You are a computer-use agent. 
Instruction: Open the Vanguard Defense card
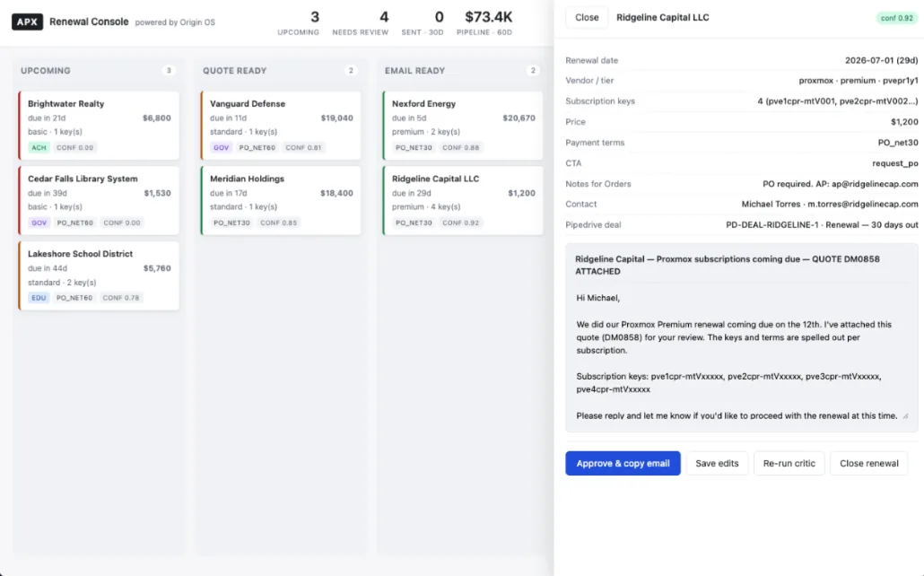281,125
